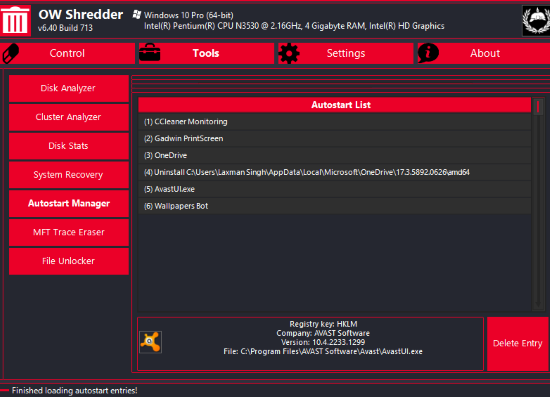Click the 'Finished loading autostart entries!' status
The height and width of the screenshot is (397, 550).
tap(74, 391)
